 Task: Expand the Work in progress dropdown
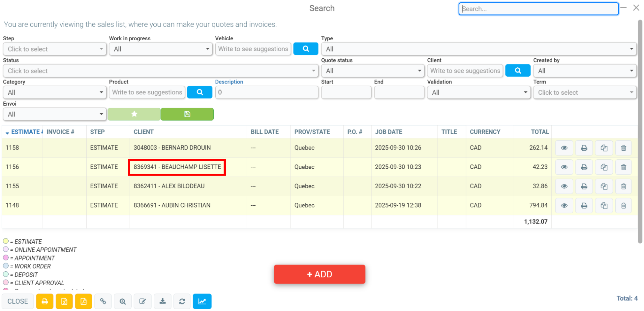click(x=161, y=49)
